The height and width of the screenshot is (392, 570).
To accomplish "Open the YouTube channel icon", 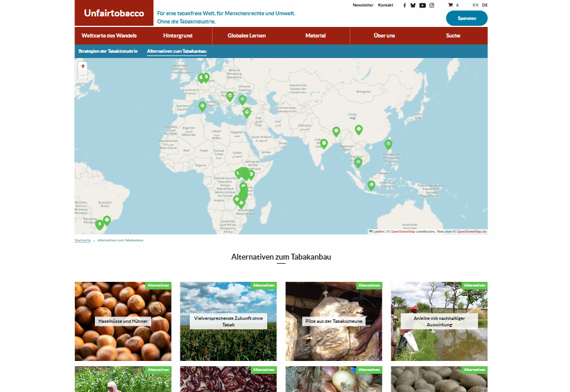I will (x=422, y=5).
